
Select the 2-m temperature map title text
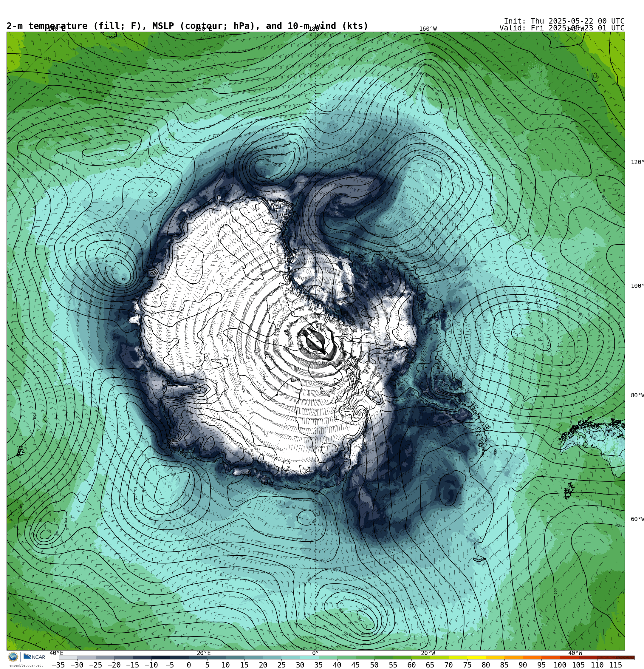tap(187, 26)
